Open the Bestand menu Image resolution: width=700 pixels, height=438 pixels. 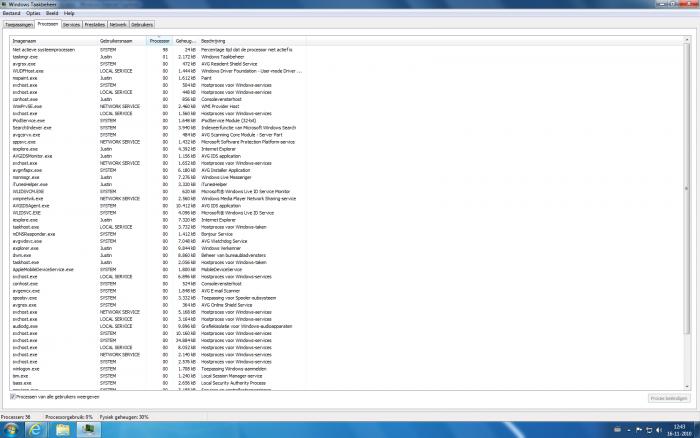click(x=11, y=13)
